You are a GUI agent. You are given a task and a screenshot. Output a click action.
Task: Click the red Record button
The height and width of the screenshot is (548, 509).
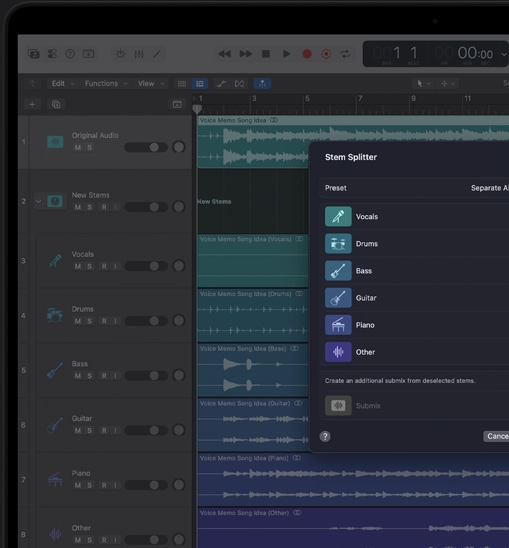(x=307, y=54)
